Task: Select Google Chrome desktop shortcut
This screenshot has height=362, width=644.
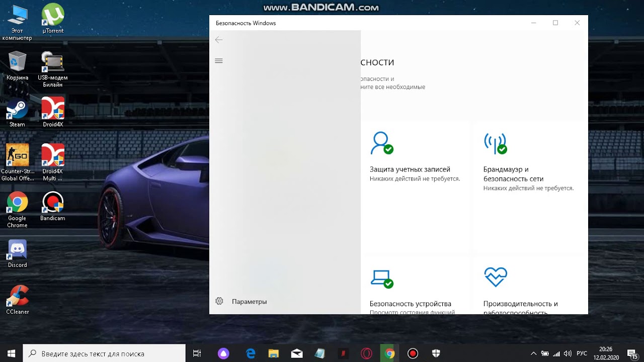Action: [17, 210]
